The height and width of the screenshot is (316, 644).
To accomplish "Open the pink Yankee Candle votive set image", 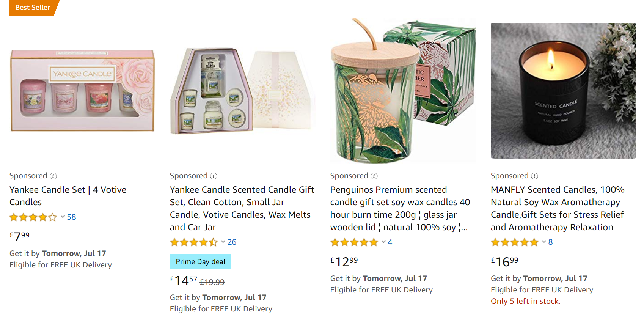I will 82,91.
